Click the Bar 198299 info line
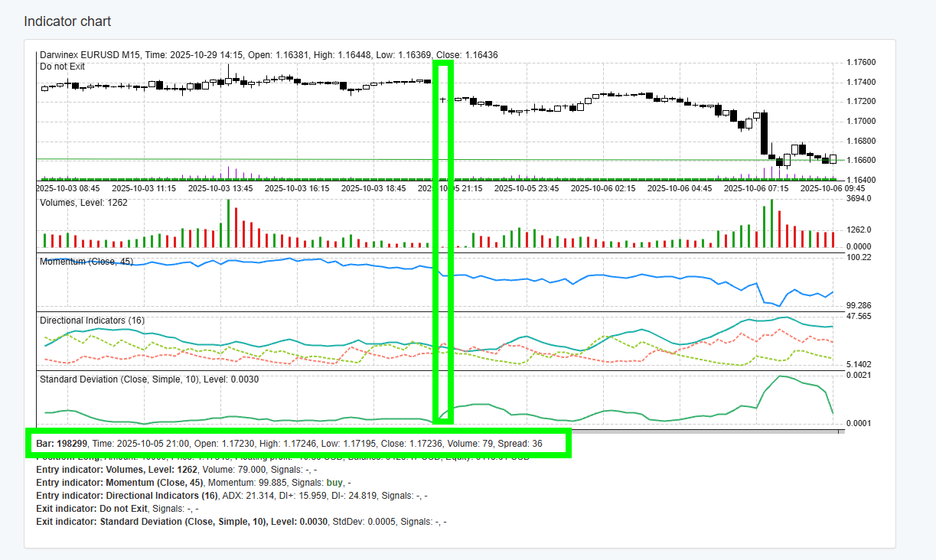 pyautogui.click(x=289, y=443)
